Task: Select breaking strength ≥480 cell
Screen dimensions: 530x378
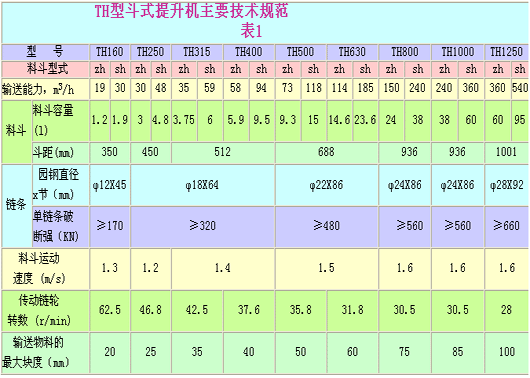Action: pos(326,226)
